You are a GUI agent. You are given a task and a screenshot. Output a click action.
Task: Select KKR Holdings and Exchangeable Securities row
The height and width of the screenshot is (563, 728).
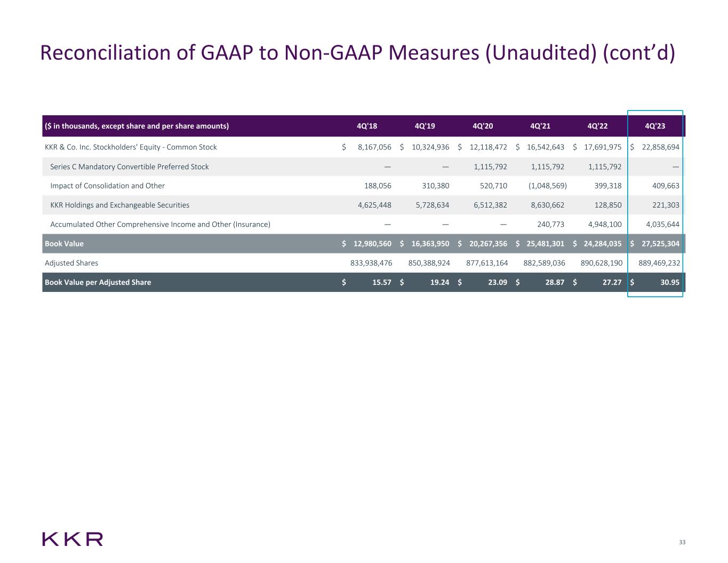pyautogui.click(x=119, y=205)
